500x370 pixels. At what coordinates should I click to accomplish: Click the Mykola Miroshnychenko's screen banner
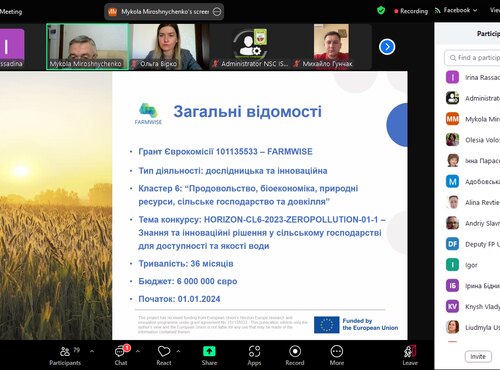(x=164, y=12)
